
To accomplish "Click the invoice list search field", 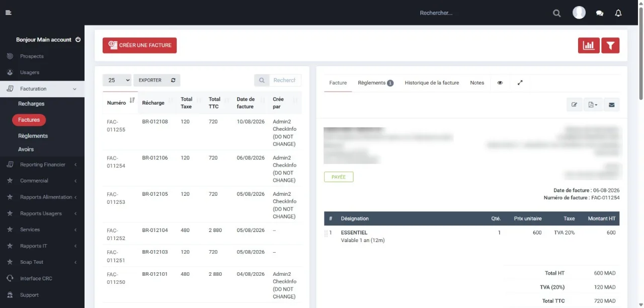I will tap(284, 80).
